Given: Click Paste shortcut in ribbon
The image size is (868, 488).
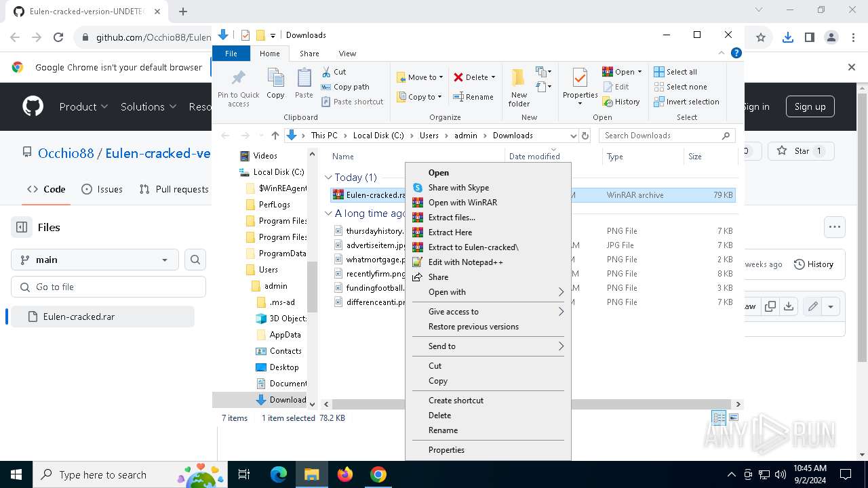Looking at the screenshot, I should coord(352,102).
